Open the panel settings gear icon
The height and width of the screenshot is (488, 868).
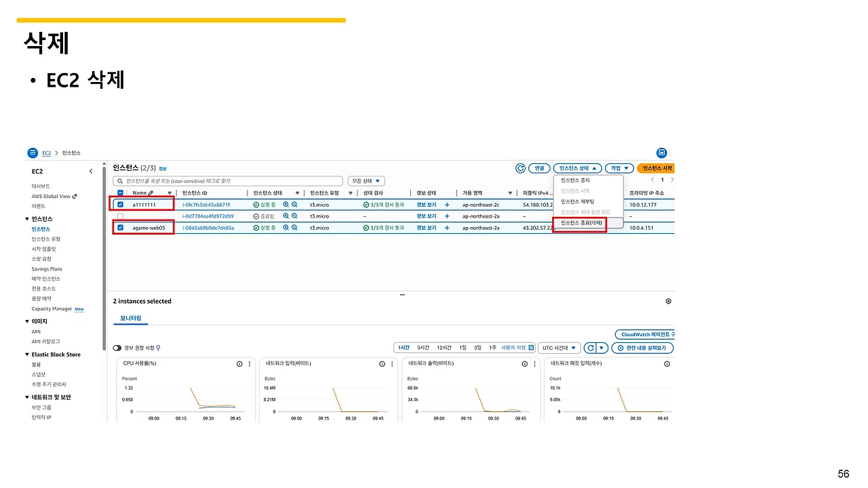coord(669,301)
